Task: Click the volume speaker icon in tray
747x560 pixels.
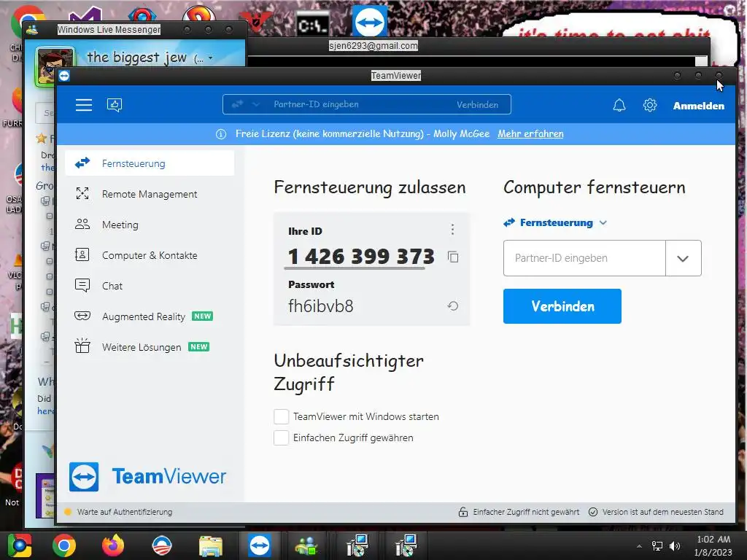Action: pyautogui.click(x=675, y=546)
